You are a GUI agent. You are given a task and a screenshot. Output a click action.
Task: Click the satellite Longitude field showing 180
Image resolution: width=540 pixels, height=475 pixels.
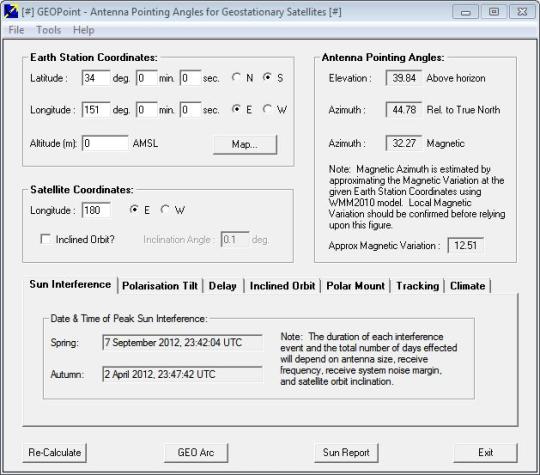tap(96, 210)
